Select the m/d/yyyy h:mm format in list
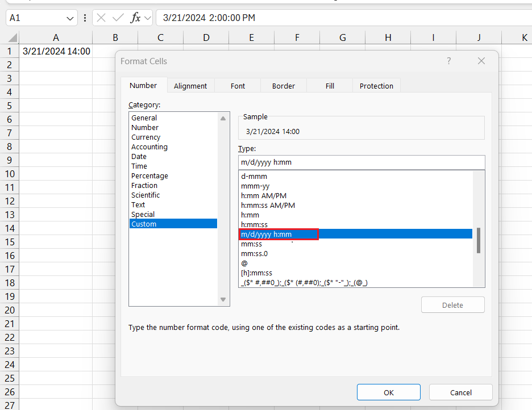 pos(356,234)
